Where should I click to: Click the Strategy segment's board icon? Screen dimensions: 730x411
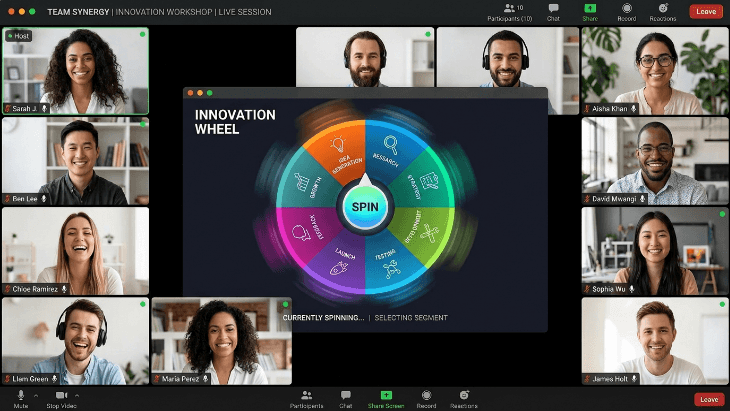click(x=429, y=181)
